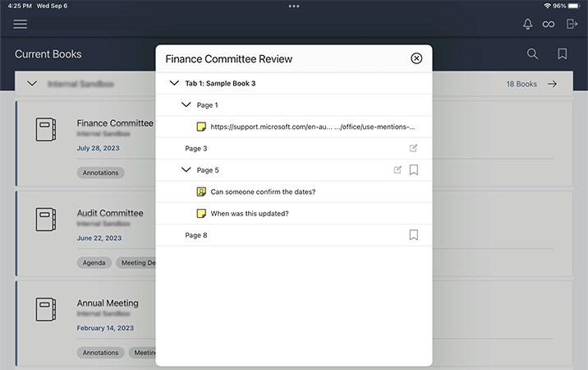Close the Finance Committee Review popup
Screen dimensions: 588x370
(416, 58)
